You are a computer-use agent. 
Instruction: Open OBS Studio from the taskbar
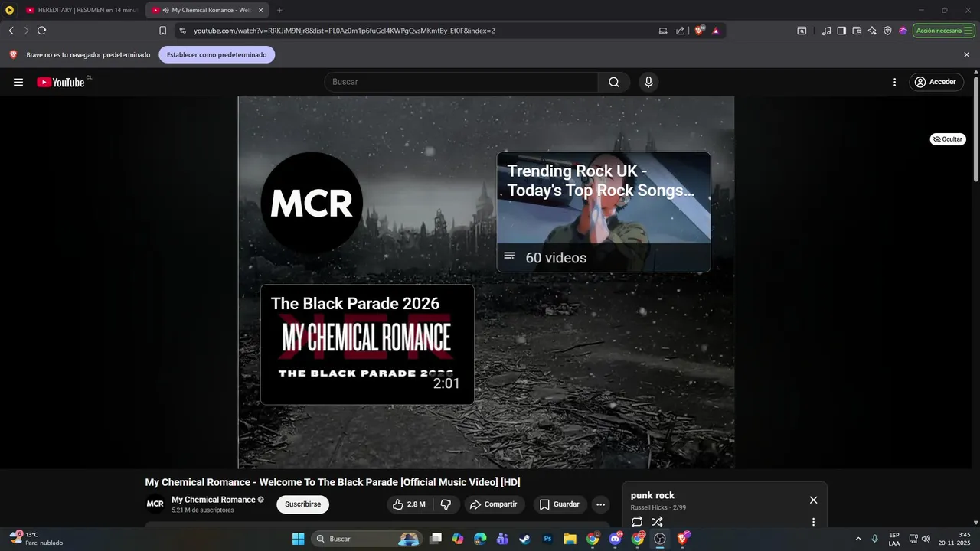(x=660, y=539)
